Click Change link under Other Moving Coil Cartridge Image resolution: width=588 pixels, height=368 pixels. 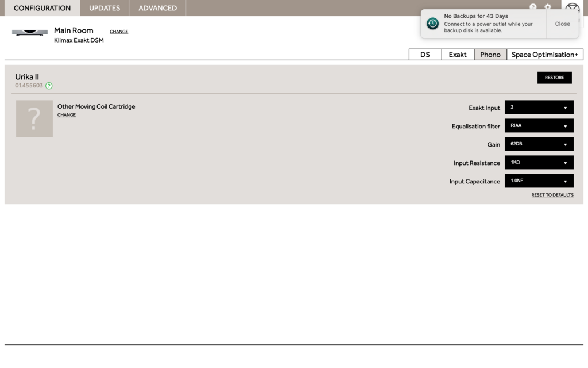pos(67,115)
